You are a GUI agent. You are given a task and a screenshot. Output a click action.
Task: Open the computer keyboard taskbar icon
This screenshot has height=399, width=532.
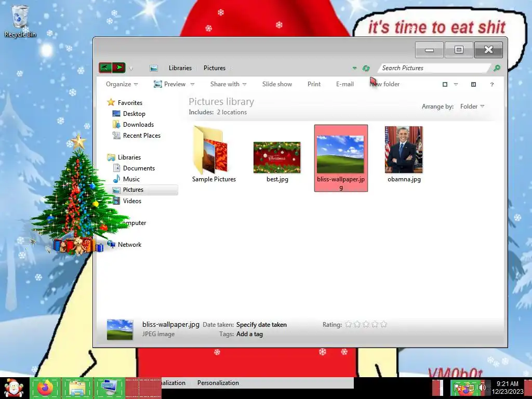[x=109, y=388]
